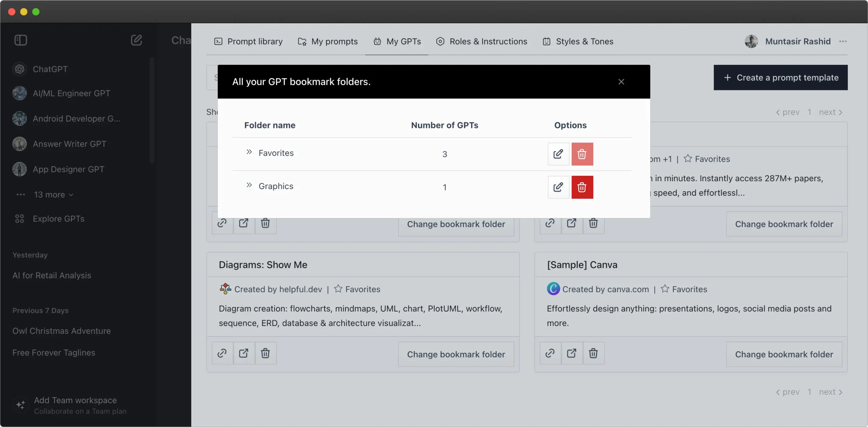Open Diagrams: Show Me in new window
This screenshot has height=427, width=868.
pos(244,353)
